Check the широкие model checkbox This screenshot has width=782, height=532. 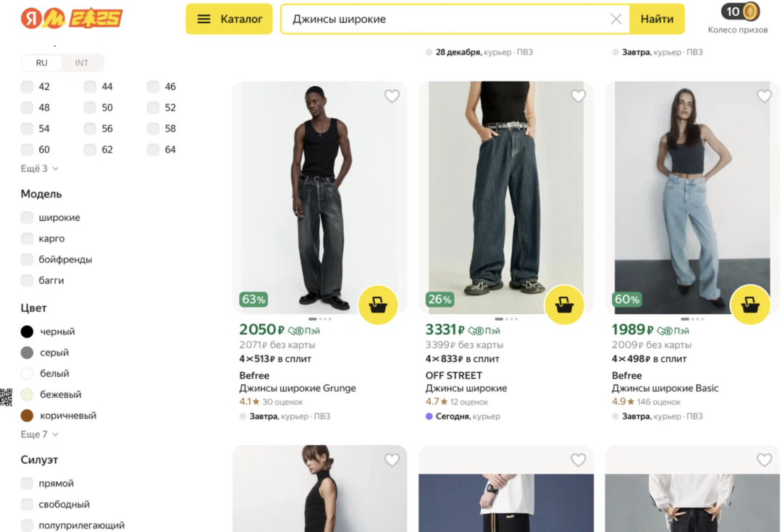coord(28,218)
